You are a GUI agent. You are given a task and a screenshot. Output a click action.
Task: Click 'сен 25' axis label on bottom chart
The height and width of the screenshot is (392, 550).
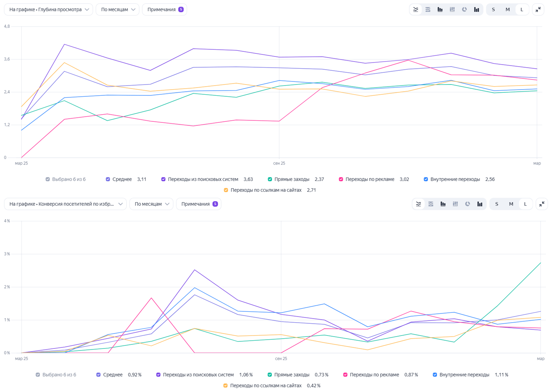coord(281,358)
